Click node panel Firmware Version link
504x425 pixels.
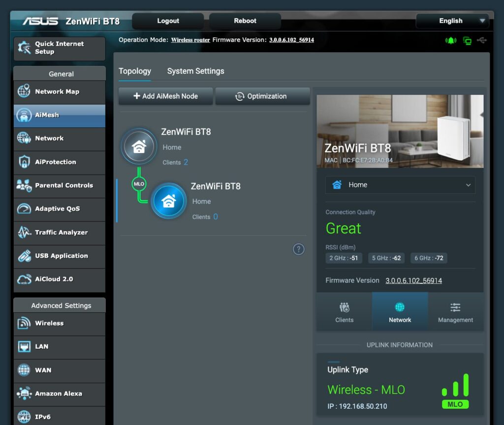413,280
